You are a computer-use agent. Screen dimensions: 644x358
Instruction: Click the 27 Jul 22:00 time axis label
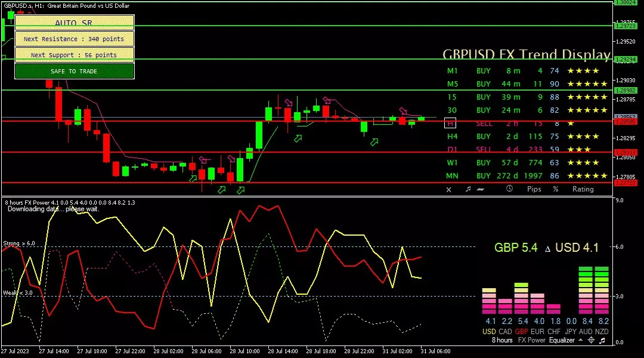tap(130, 351)
